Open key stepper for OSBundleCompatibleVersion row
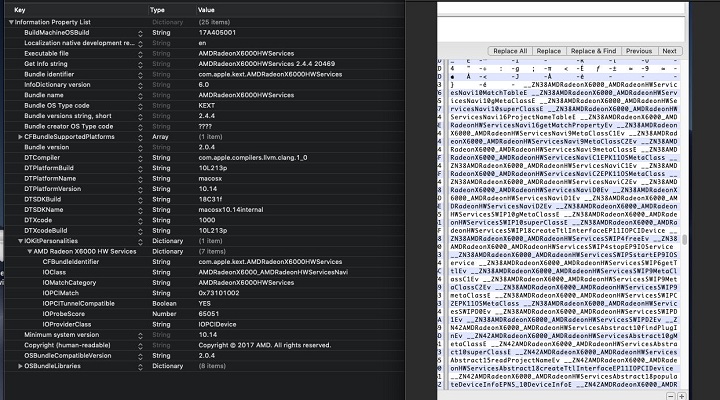 tap(140, 356)
